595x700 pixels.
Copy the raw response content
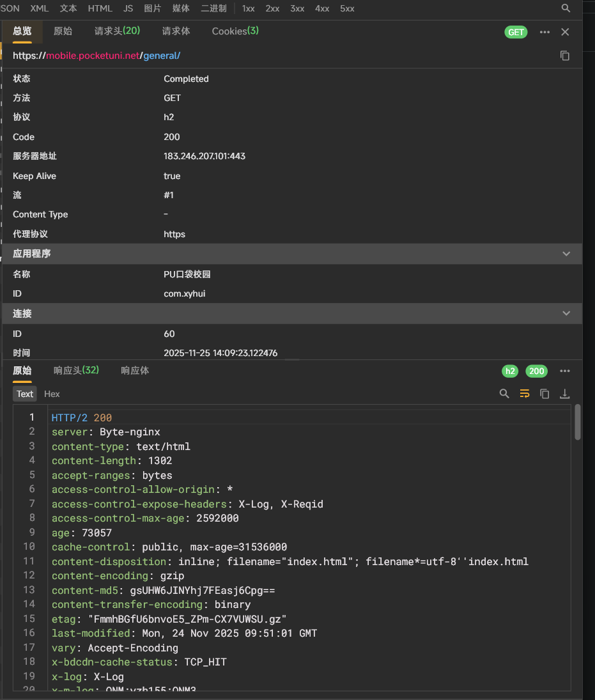545,394
